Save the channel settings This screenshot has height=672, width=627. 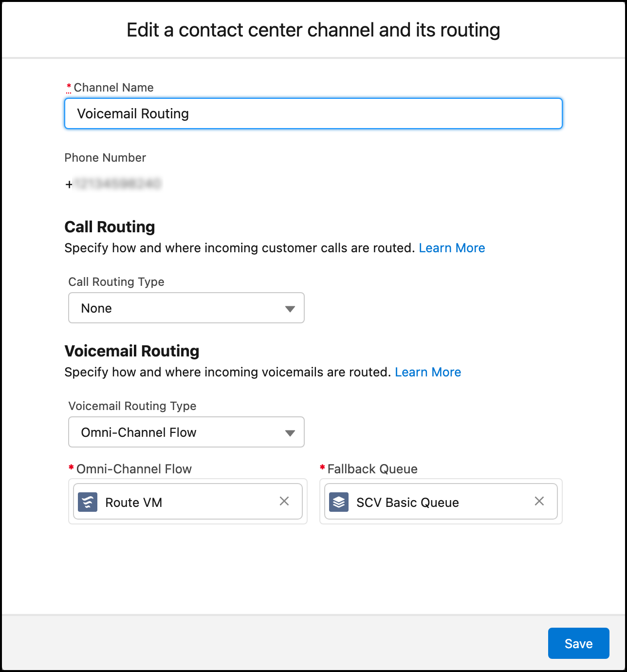578,643
